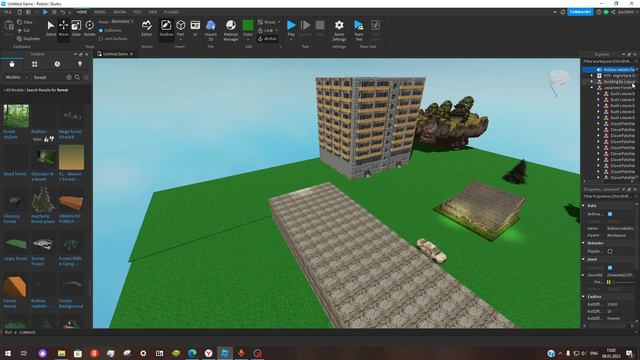Pause the sound preview in Properties
Image resolution: width=640 pixels, height=360 pixels.
click(x=609, y=282)
